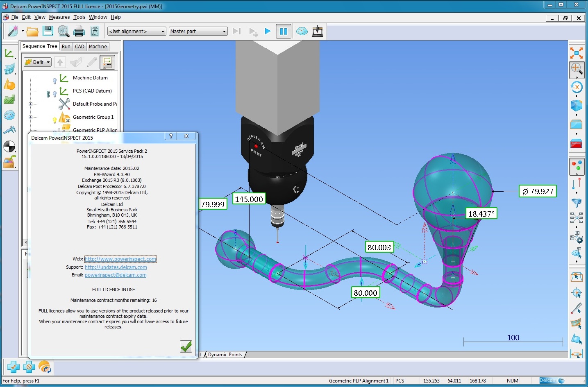Switch to the CAD tab
Image resolution: width=588 pixels, height=387 pixels.
click(x=79, y=47)
